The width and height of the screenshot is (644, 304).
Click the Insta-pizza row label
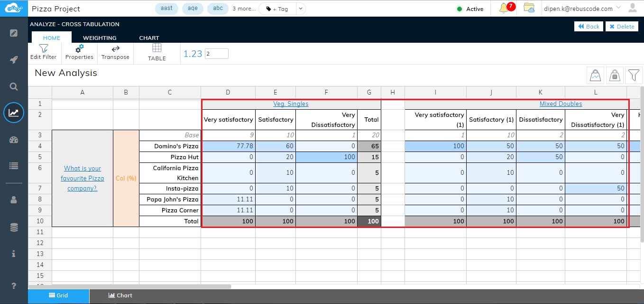[170, 189]
